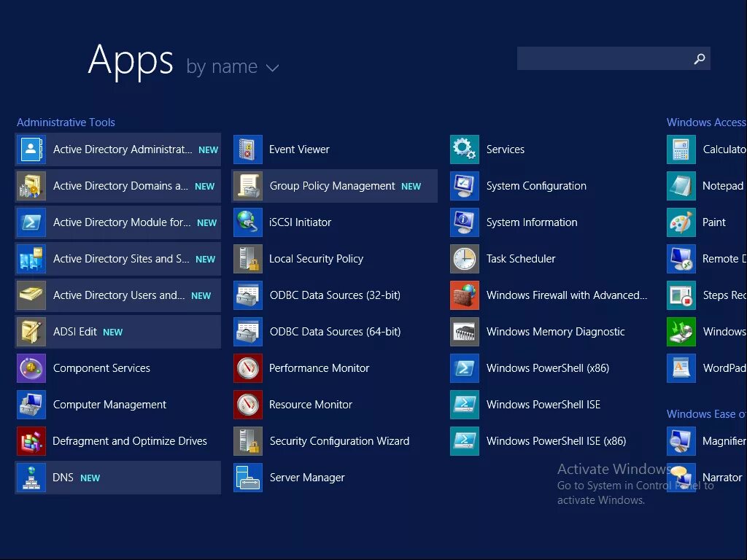This screenshot has height=560, width=747.
Task: Open Windows PowerShell (x86) icon
Action: pyautogui.click(x=465, y=368)
